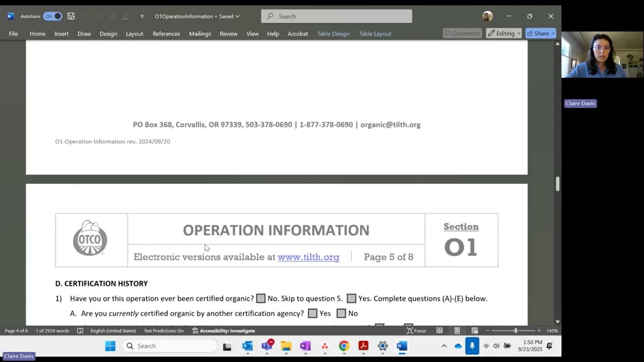The height and width of the screenshot is (362, 644).
Task: Switch to Read Mode view
Action: point(440,331)
